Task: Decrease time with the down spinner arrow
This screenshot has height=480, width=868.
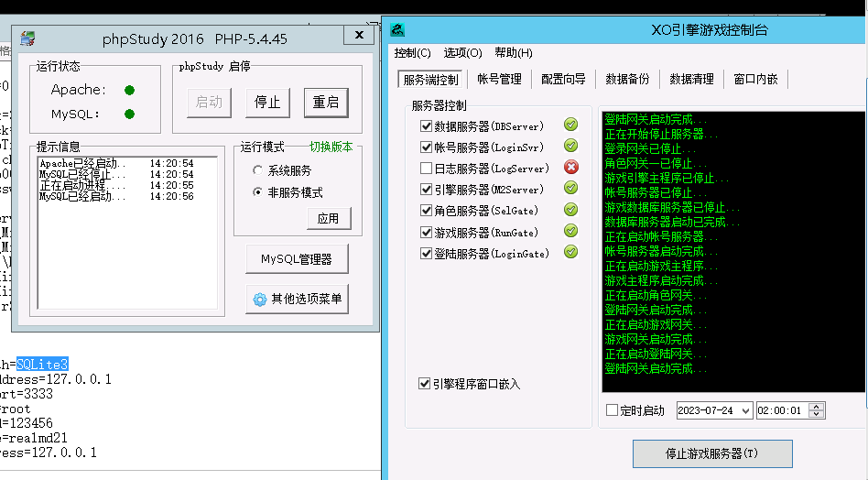Action: [817, 414]
